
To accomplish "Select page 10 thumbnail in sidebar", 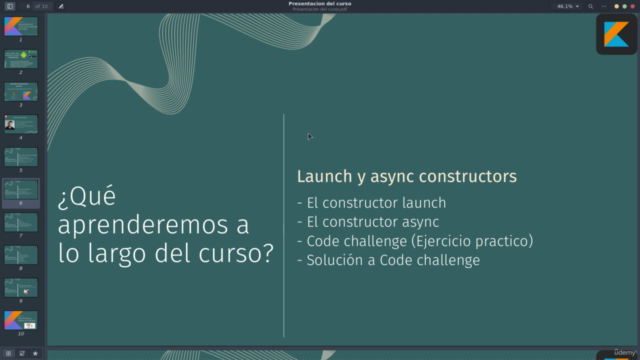I will pos(21,320).
